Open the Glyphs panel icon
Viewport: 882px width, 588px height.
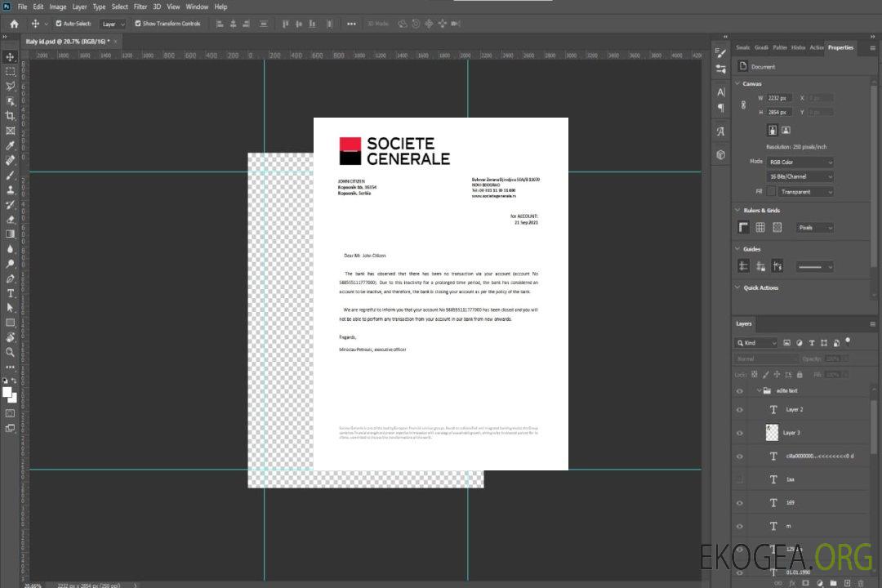point(720,131)
